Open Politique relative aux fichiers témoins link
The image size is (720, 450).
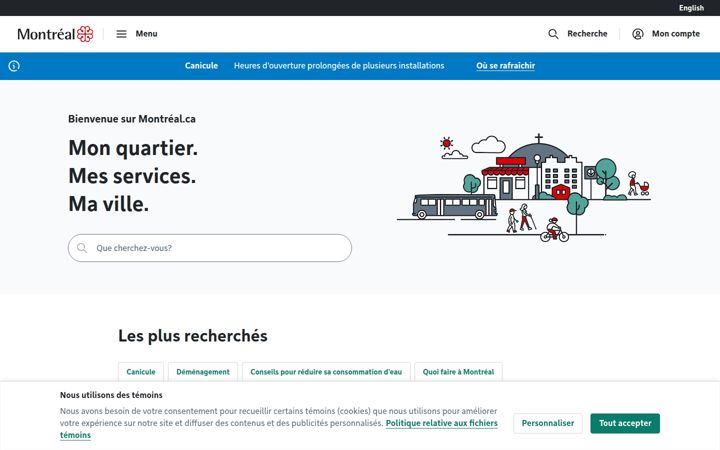click(x=441, y=423)
